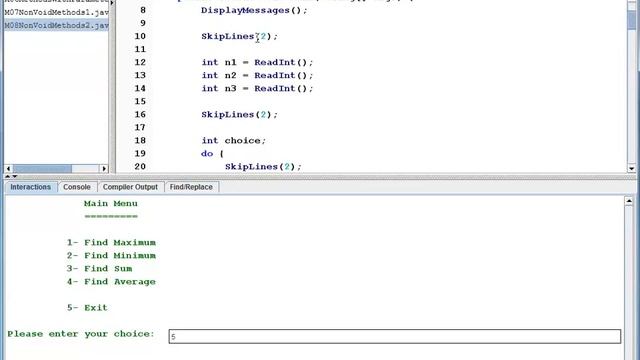Image resolution: width=640 pixels, height=360 pixels.
Task: Click the collapse arrows on split divider
Action: 11,176
